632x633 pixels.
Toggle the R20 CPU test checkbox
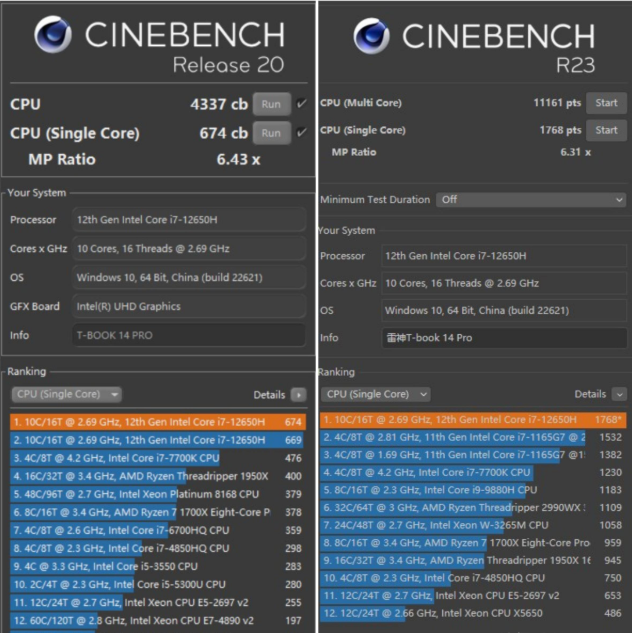(x=301, y=104)
